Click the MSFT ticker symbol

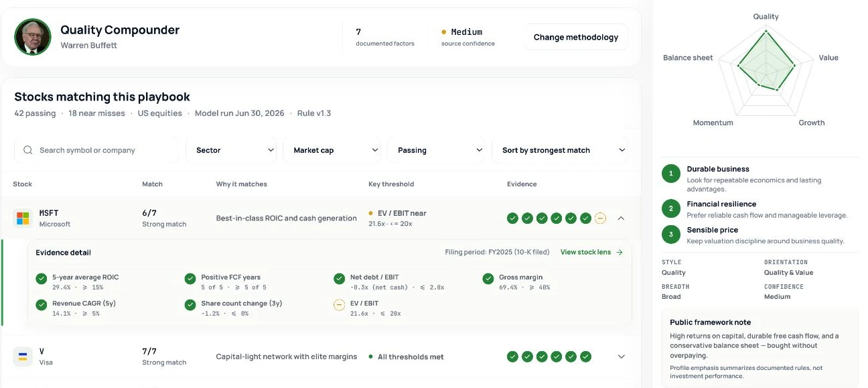pyautogui.click(x=49, y=213)
